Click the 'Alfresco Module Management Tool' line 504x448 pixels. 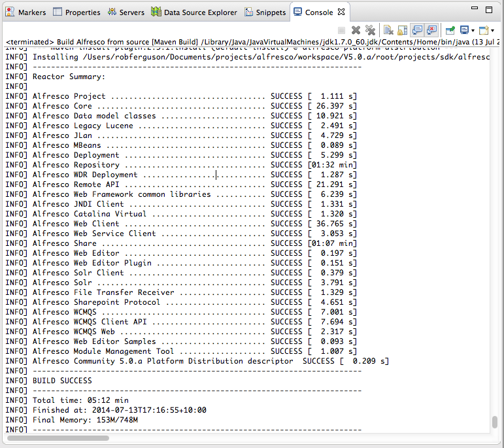click(x=181, y=351)
